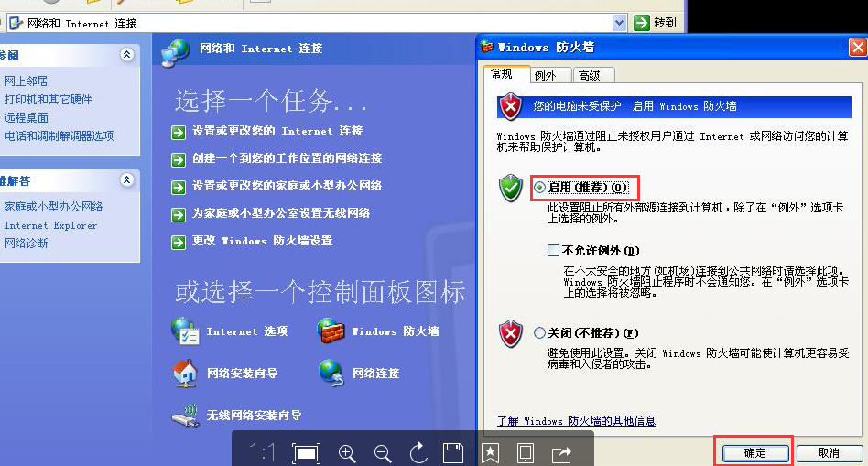Click the zoom in magnifier icon
The height and width of the screenshot is (466, 868).
[x=347, y=453]
